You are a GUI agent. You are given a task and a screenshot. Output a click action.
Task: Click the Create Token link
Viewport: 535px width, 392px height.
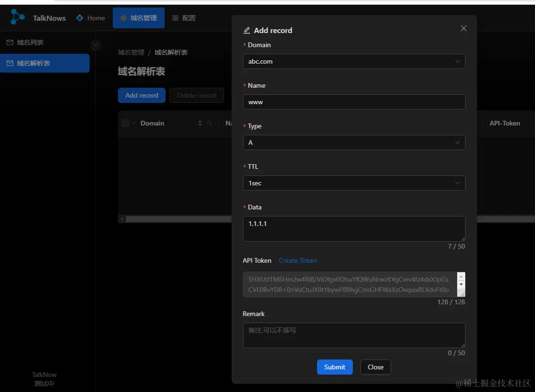click(298, 261)
